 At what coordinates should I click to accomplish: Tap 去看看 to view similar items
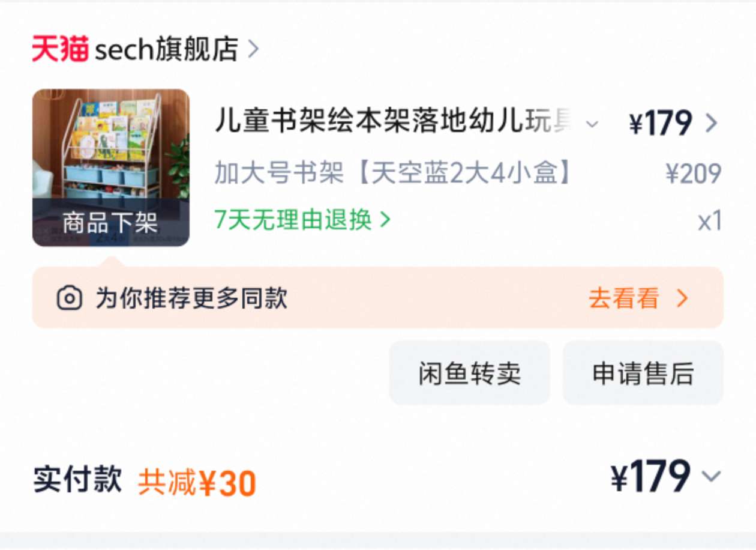click(x=623, y=298)
